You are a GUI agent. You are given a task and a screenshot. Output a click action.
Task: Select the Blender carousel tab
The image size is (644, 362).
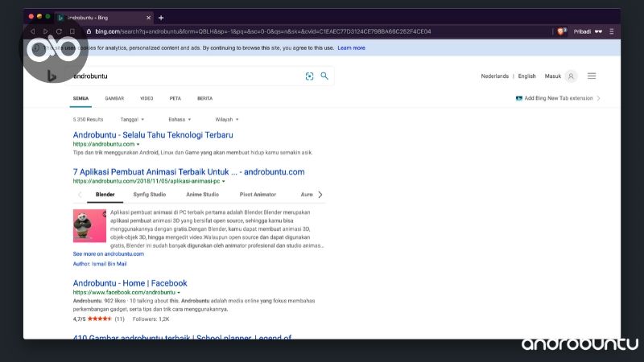pos(105,195)
